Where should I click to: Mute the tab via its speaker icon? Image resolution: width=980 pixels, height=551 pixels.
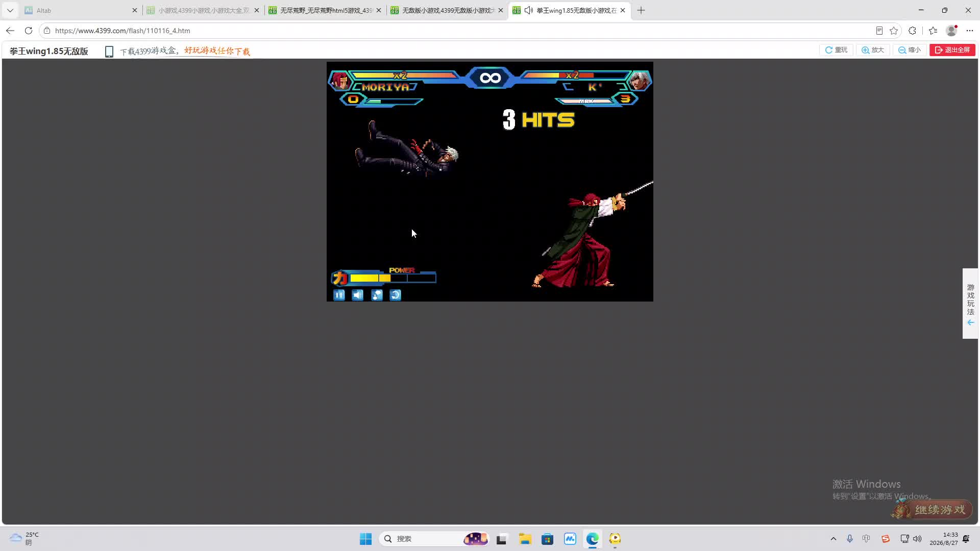point(529,10)
